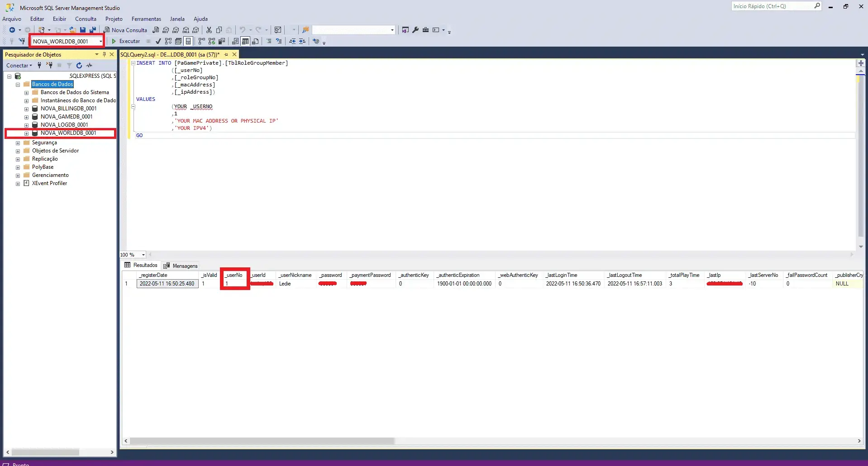
Task: Click the Change Connection icon
Action: (x=22, y=41)
